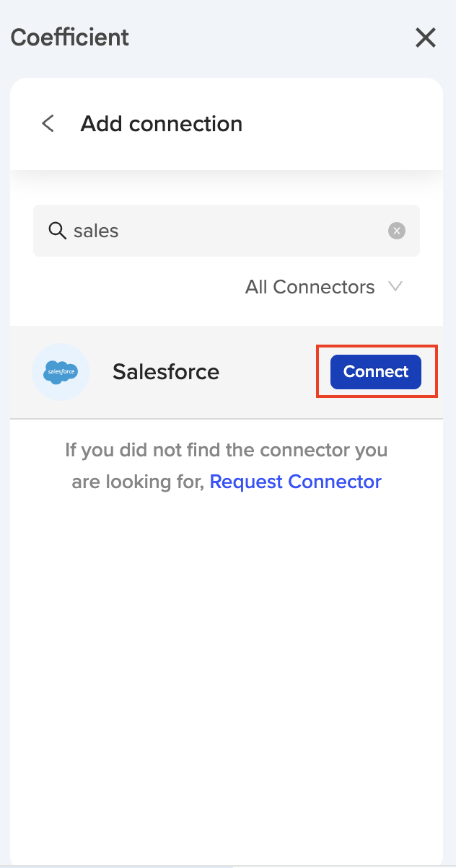Image resolution: width=456 pixels, height=868 pixels.
Task: Click the Connect button for Salesforce
Action: (x=375, y=371)
